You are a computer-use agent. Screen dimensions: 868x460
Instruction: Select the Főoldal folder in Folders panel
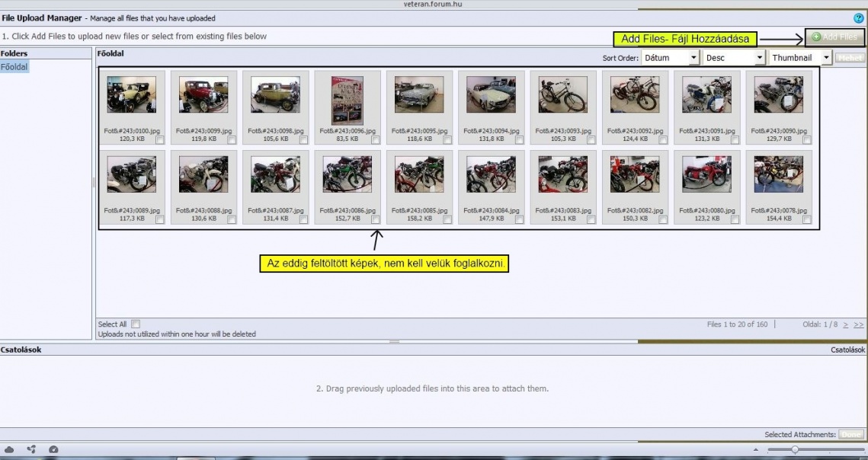click(14, 67)
